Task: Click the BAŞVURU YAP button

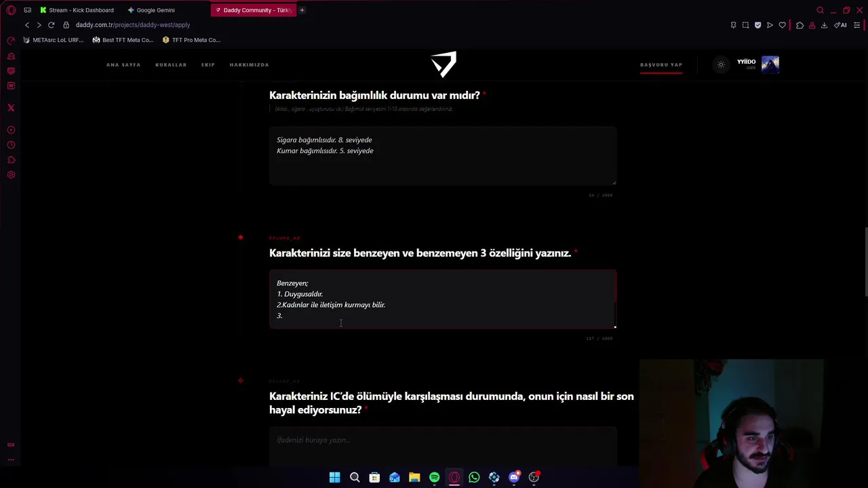Action: [x=661, y=64]
